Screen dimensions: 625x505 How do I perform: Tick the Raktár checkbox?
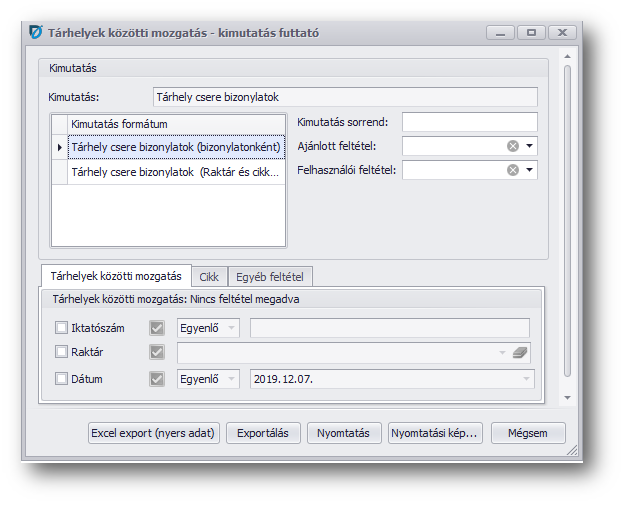click(61, 352)
